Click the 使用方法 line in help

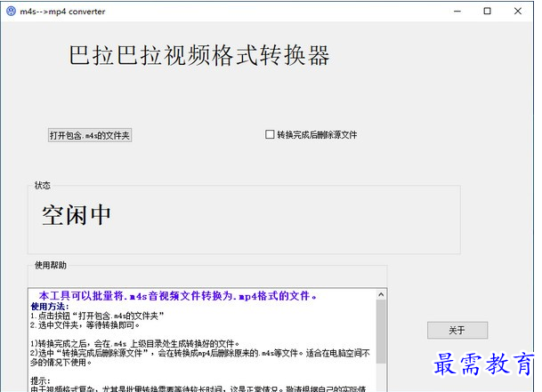point(50,307)
